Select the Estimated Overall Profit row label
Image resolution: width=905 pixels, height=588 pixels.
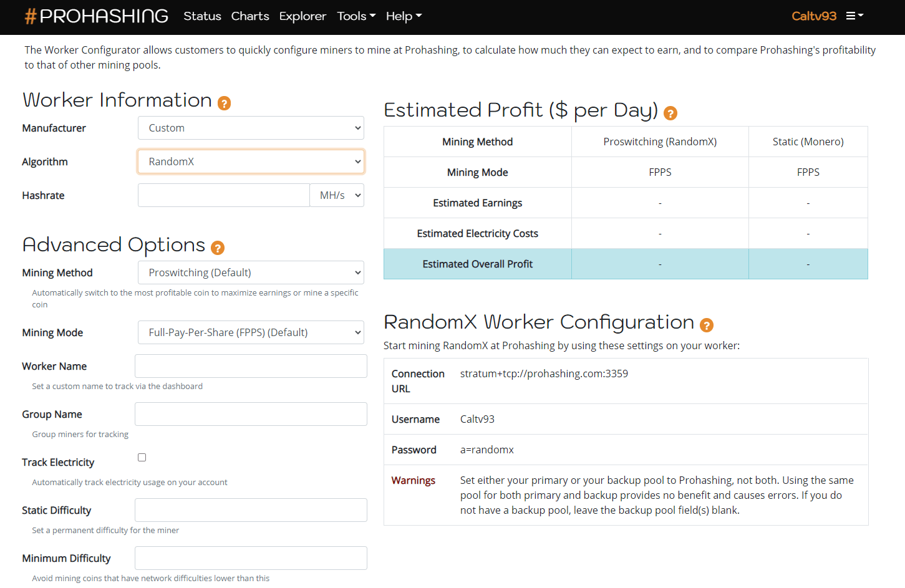[x=478, y=264]
